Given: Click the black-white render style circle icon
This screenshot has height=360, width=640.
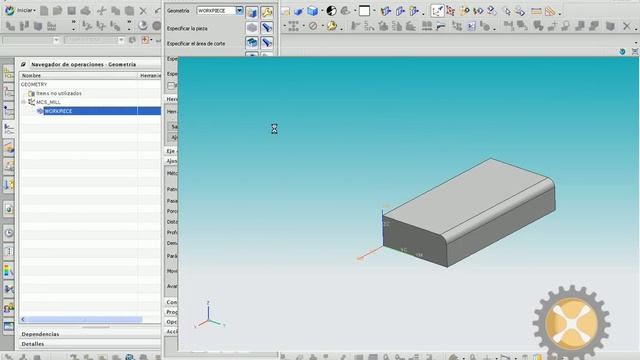Looking at the screenshot, I should pyautogui.click(x=331, y=11).
